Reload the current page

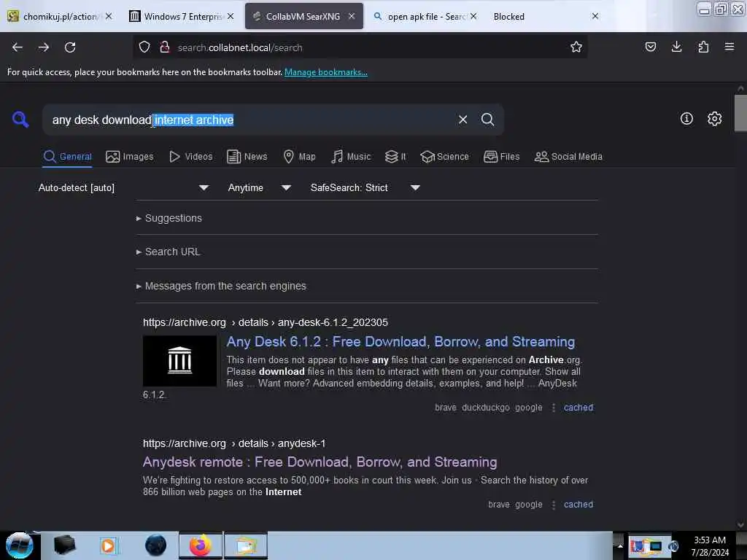point(70,47)
